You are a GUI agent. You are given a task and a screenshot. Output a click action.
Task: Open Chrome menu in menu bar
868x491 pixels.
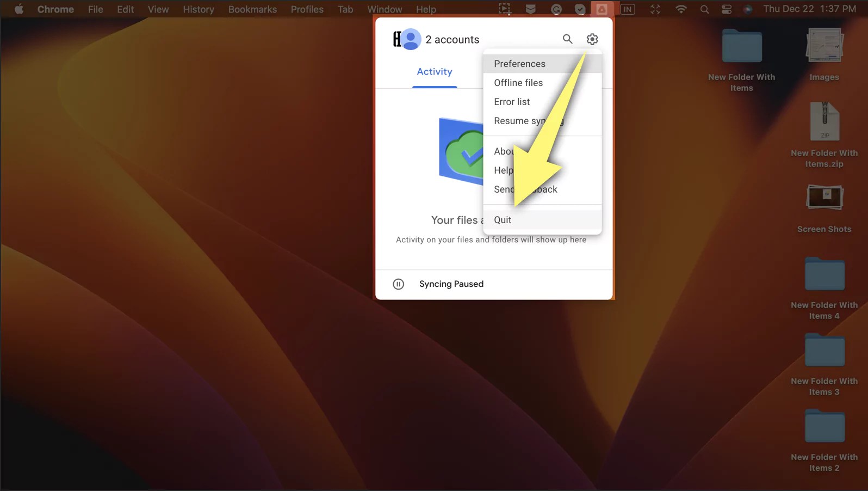click(55, 9)
